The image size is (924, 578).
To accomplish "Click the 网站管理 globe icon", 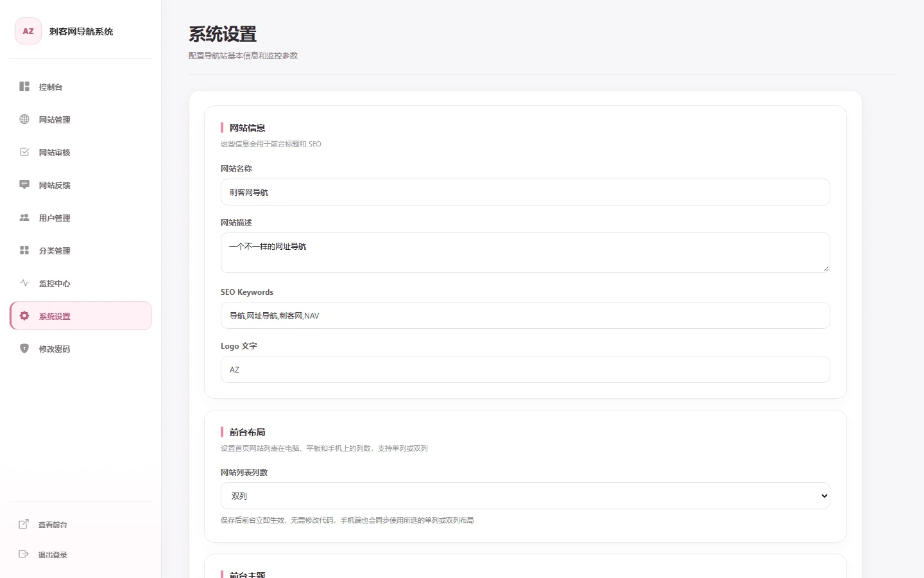I will pos(24,119).
